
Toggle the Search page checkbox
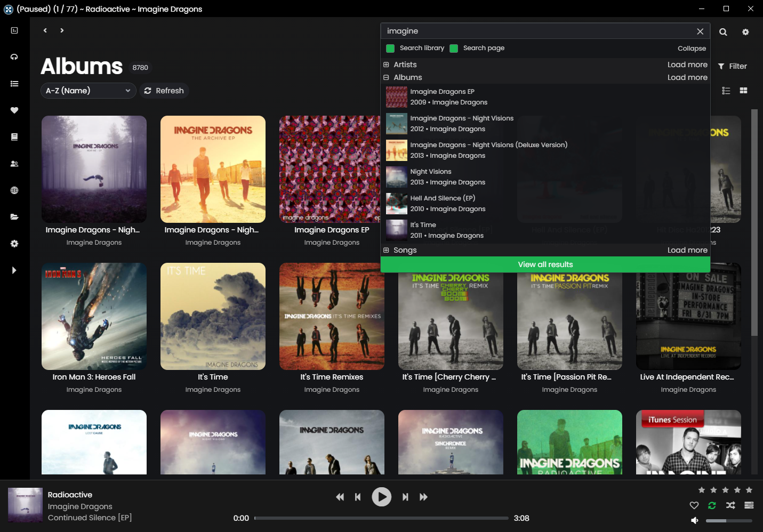(454, 48)
